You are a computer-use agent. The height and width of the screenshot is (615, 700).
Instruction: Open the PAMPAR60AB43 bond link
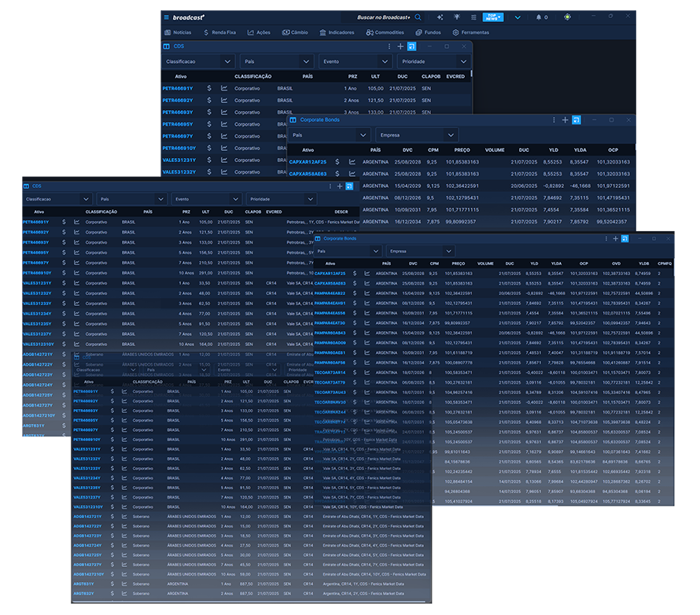point(330,333)
